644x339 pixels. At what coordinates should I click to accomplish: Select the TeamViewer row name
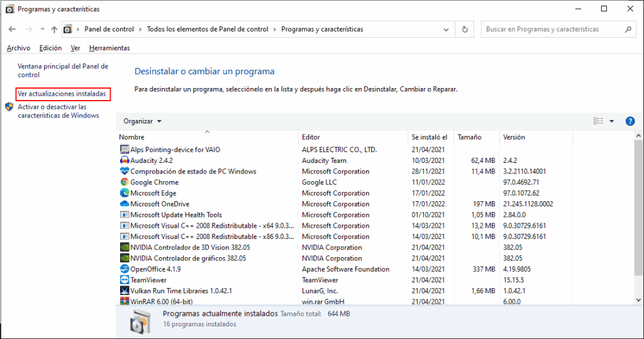[x=148, y=280]
